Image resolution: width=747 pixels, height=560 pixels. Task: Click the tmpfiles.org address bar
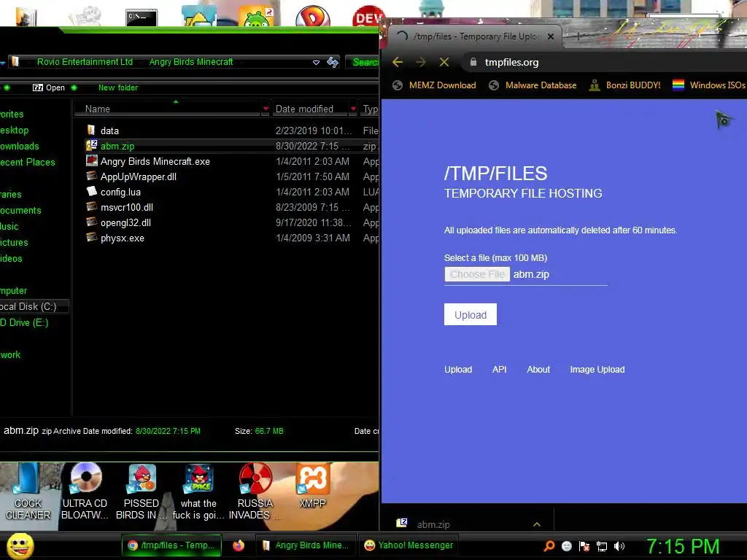click(x=603, y=62)
